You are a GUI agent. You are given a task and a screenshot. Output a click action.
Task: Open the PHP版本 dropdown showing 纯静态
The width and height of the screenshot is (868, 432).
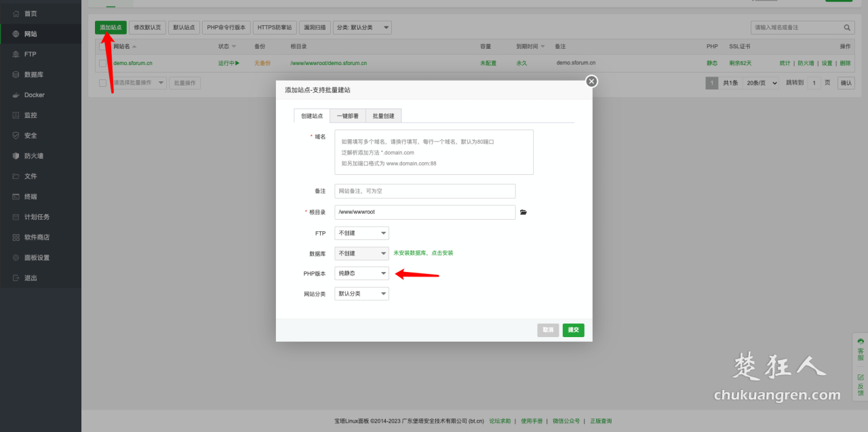tap(361, 273)
